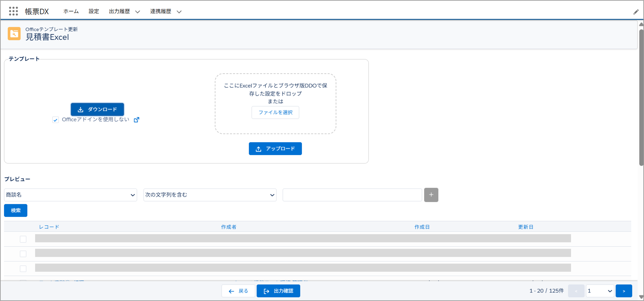Select the checkbox in the second table row
Image resolution: width=644 pixels, height=301 pixels.
pos(23,254)
